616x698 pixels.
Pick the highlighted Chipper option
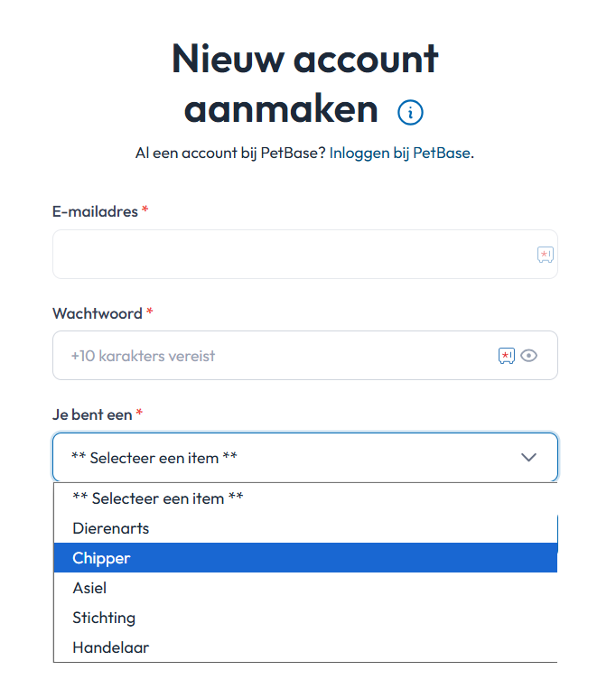(102, 558)
